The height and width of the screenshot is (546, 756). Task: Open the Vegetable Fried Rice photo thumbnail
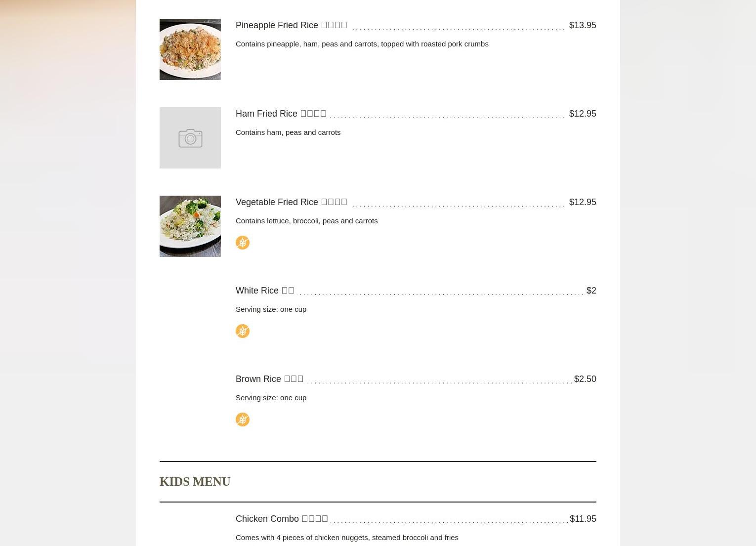pyautogui.click(x=190, y=226)
